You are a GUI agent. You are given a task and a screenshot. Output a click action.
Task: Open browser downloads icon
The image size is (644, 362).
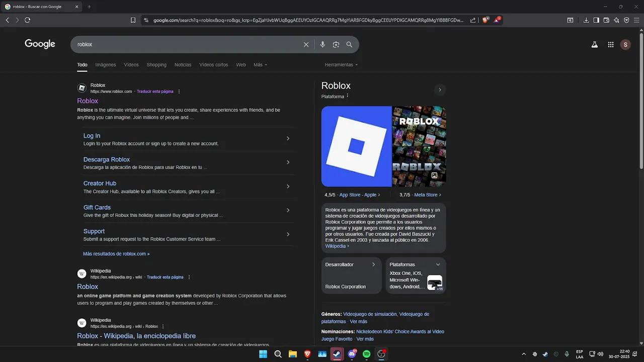tap(586, 20)
